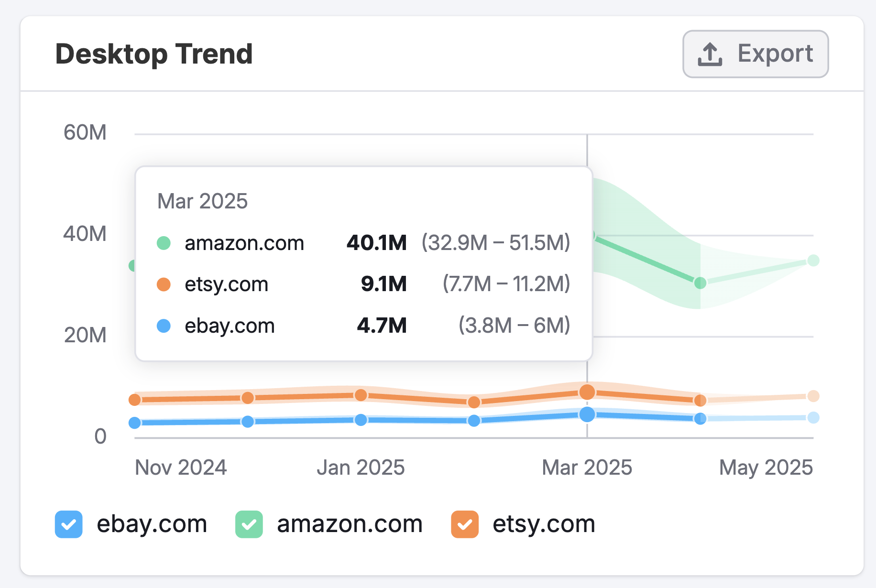The height and width of the screenshot is (588, 876).
Task: Click the 40.1M value in tooltip
Action: [376, 243]
